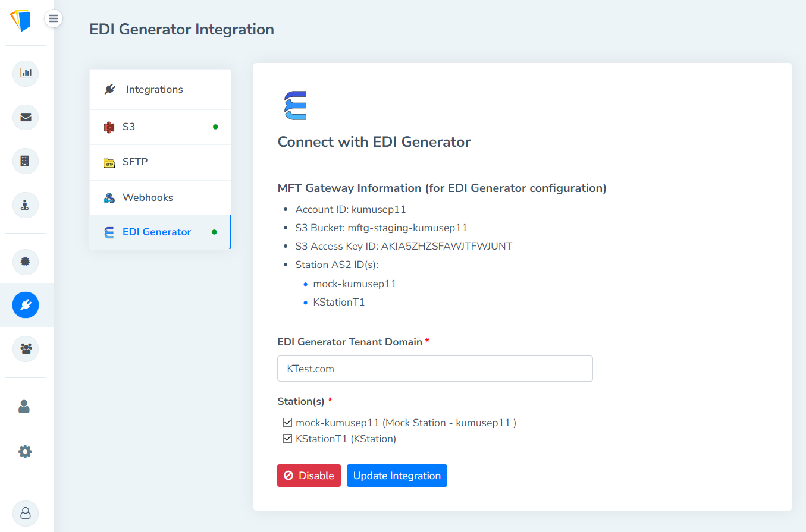Click the Update Integration button
Image resolution: width=806 pixels, height=532 pixels.
(397, 476)
